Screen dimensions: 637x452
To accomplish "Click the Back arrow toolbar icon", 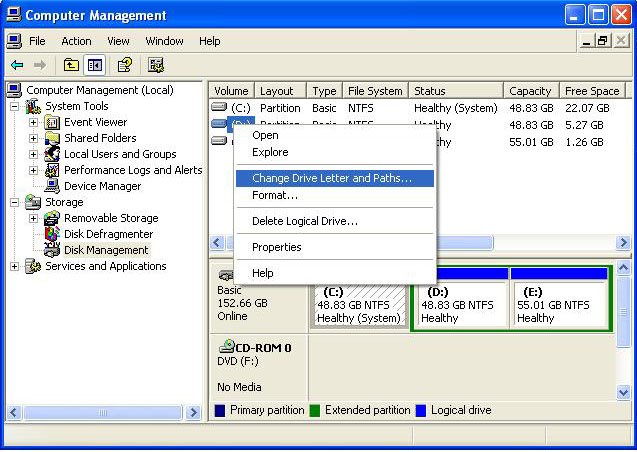I will [x=17, y=65].
